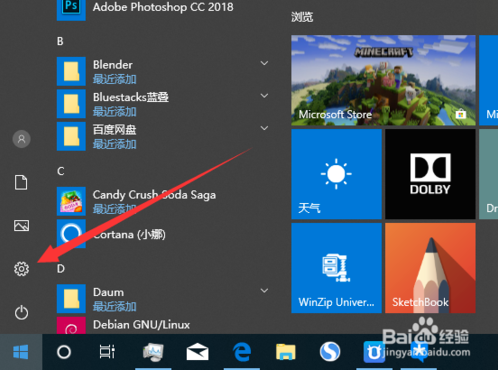Click the user account avatar icon

21,139
